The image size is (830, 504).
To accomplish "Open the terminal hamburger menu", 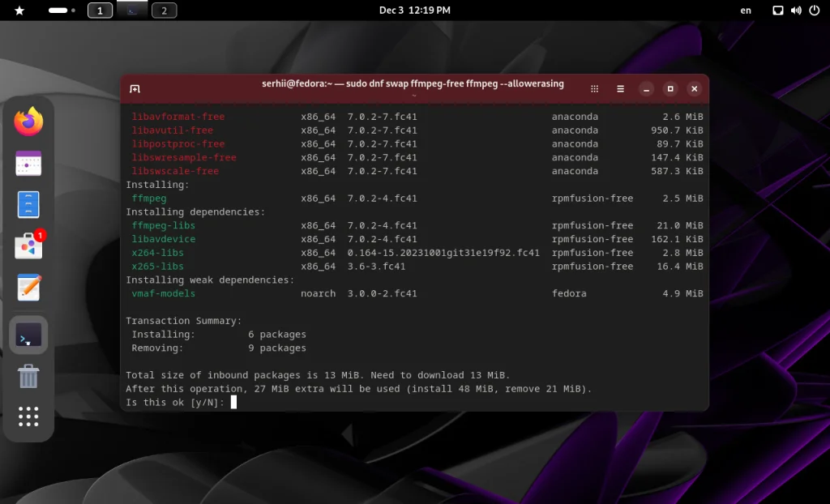I will [620, 88].
